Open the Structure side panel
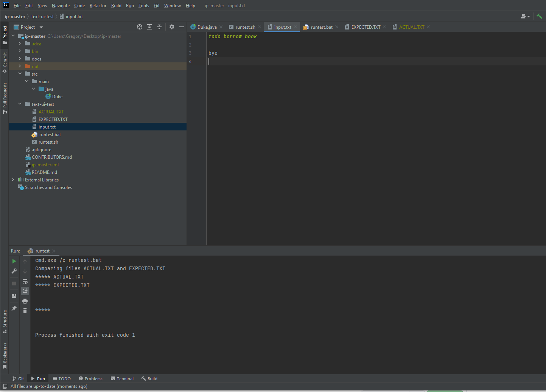 [5, 322]
